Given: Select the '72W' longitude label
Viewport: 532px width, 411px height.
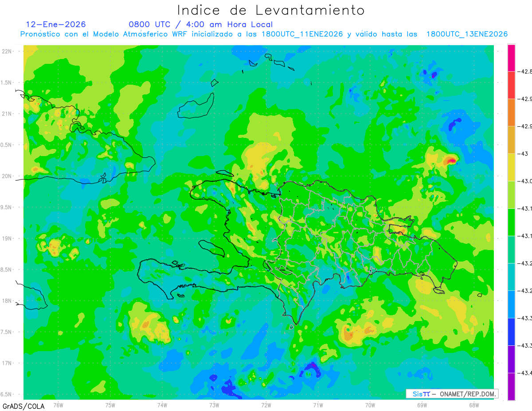Looking at the screenshot, I should click(266, 404).
